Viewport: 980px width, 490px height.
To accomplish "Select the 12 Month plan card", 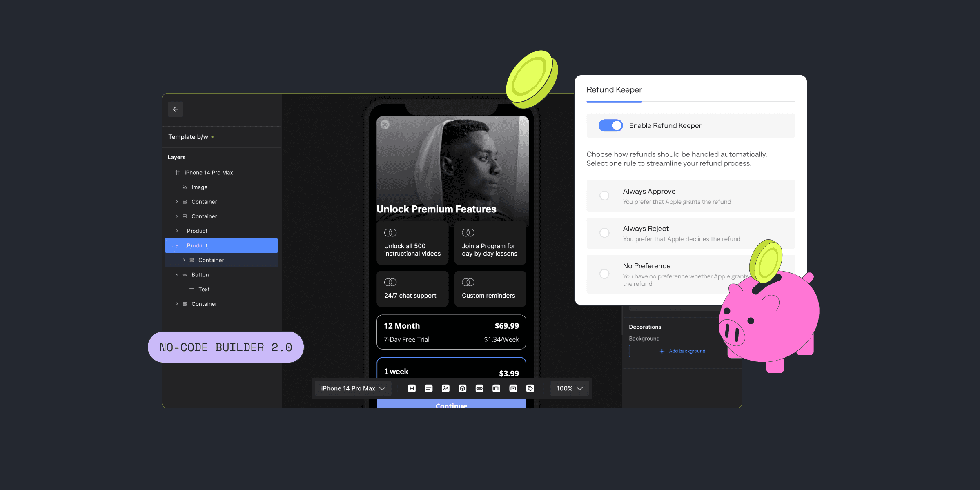I will [451, 332].
